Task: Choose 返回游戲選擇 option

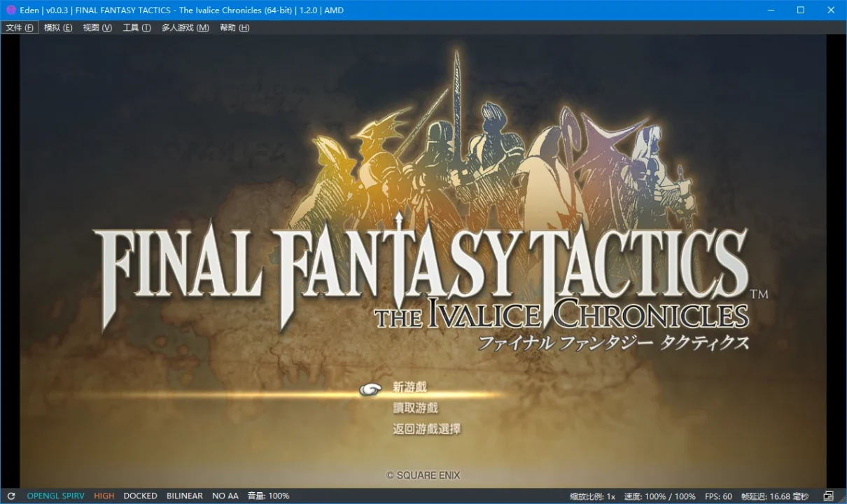Action: tap(426, 429)
